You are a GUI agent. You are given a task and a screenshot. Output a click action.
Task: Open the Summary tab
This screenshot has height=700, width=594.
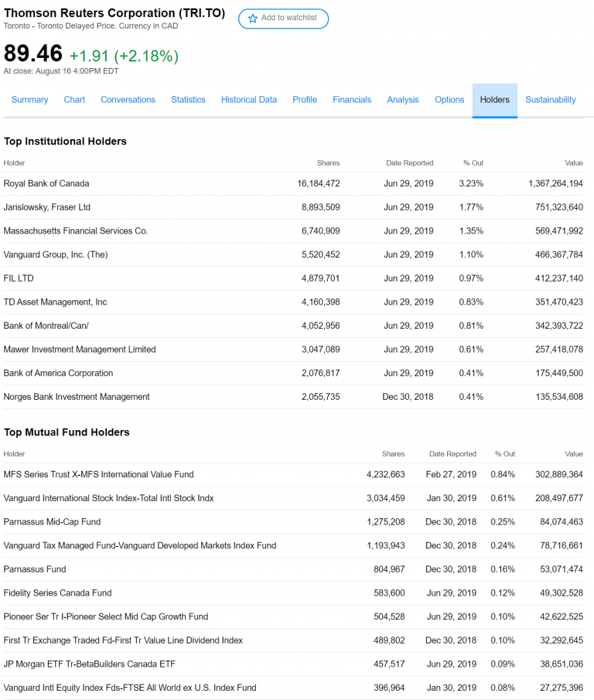click(30, 100)
